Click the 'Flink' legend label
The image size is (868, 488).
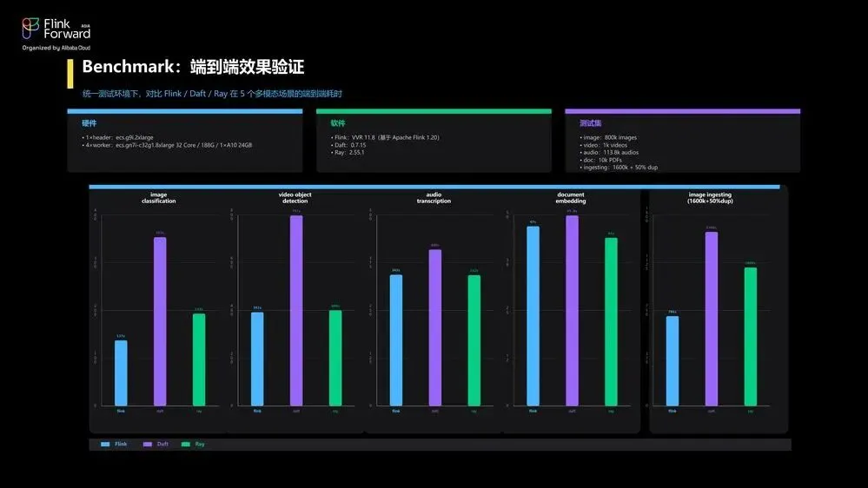coord(121,444)
